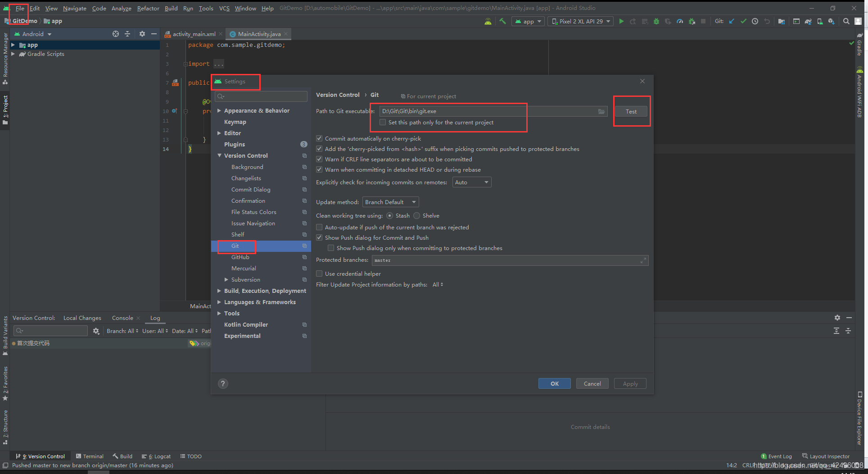Uncheck 'Commit automatically on cherry-pick'
The height and width of the screenshot is (474, 868).
point(319,138)
